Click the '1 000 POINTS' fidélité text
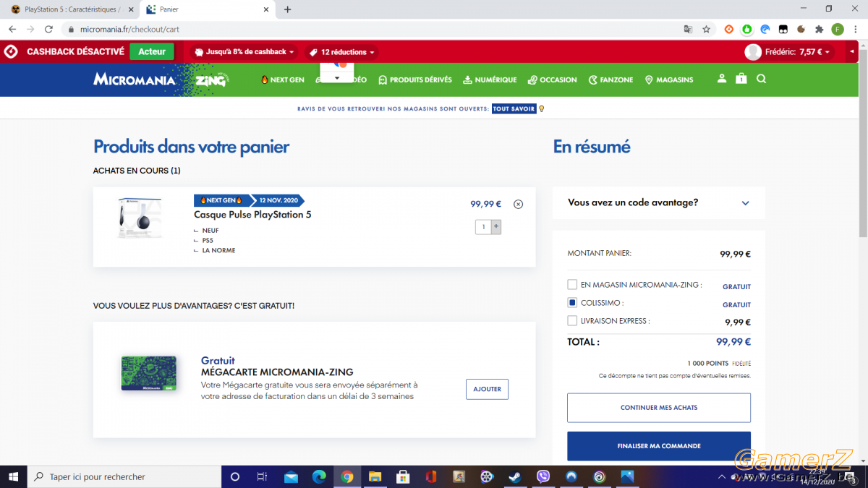Image resolution: width=868 pixels, height=488 pixels. (708, 364)
